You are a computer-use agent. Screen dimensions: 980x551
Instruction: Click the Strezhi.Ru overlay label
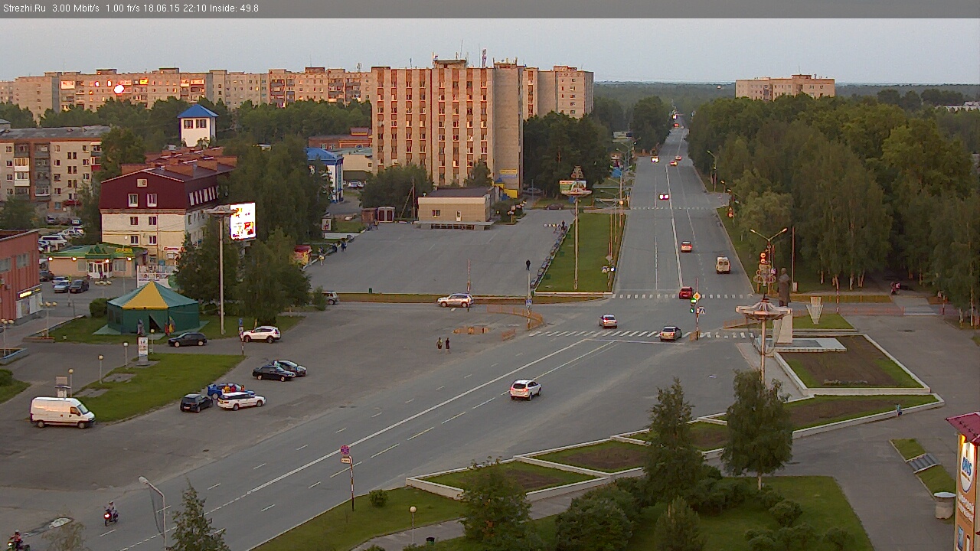pyautogui.click(x=24, y=8)
